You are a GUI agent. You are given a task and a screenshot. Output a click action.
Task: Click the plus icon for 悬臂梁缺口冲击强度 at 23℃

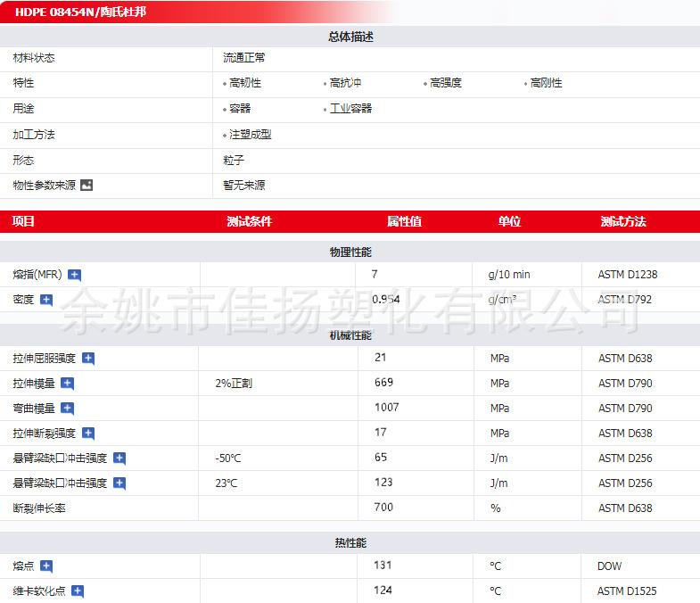pyautogui.click(x=119, y=483)
